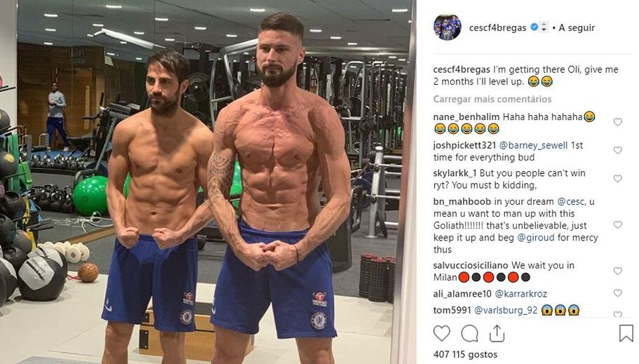
Task: Like bn_mahboob's comment heart
Action: point(618,224)
